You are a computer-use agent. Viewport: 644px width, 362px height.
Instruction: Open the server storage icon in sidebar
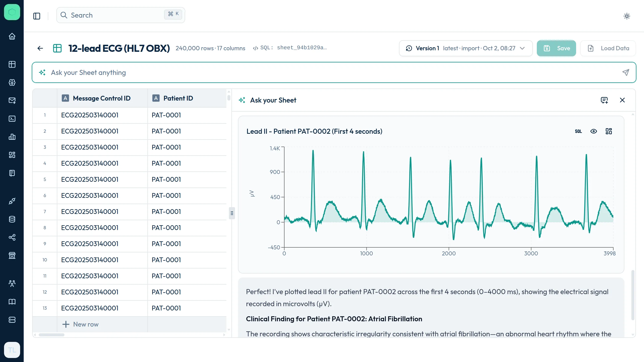[x=12, y=320]
